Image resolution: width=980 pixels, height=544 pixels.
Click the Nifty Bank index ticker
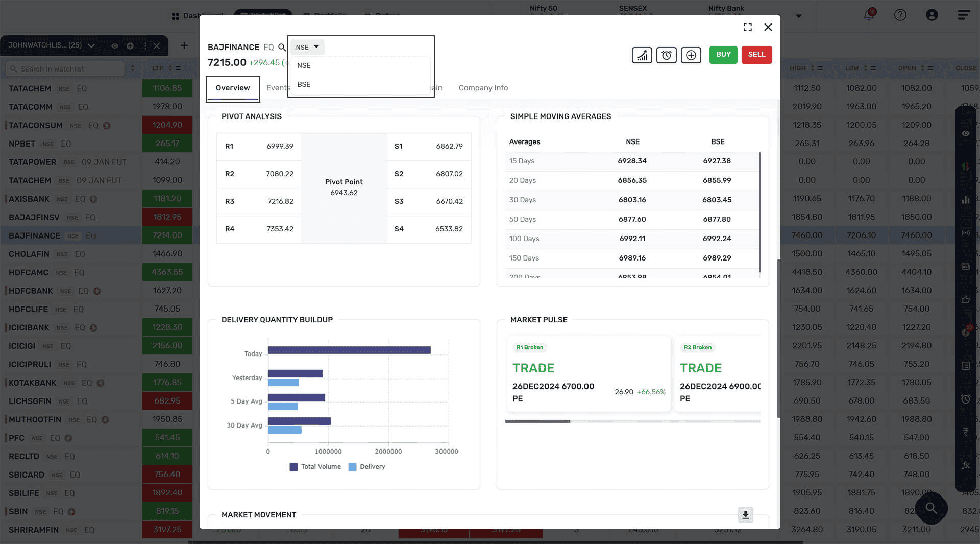tap(726, 9)
